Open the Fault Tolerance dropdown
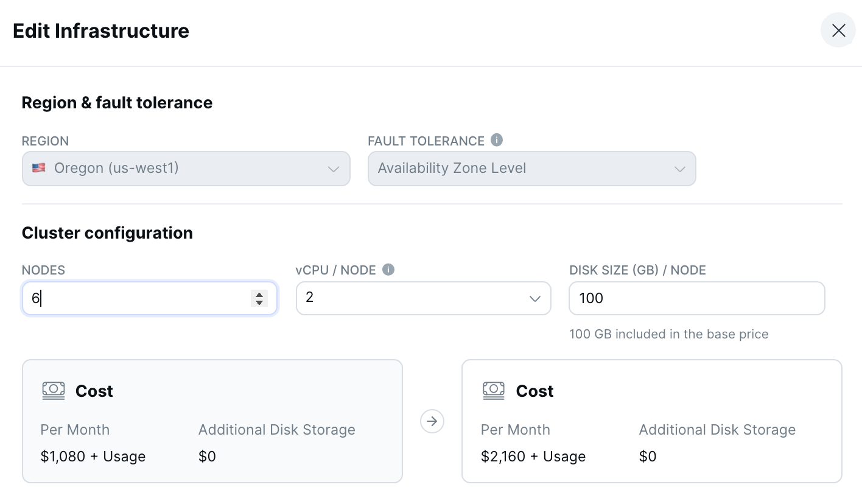This screenshot has width=862, height=504. pyautogui.click(x=531, y=168)
